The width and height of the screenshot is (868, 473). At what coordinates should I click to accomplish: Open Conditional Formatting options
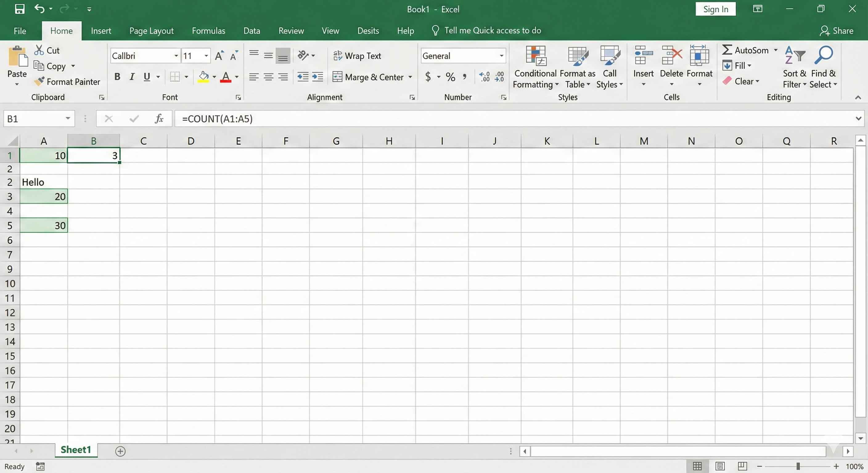(535, 67)
